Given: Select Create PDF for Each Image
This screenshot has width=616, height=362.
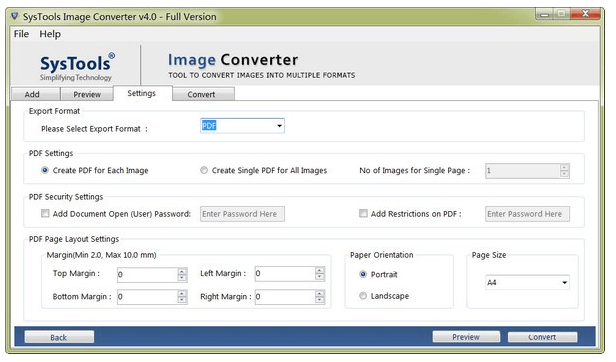Looking at the screenshot, I should [94, 171].
